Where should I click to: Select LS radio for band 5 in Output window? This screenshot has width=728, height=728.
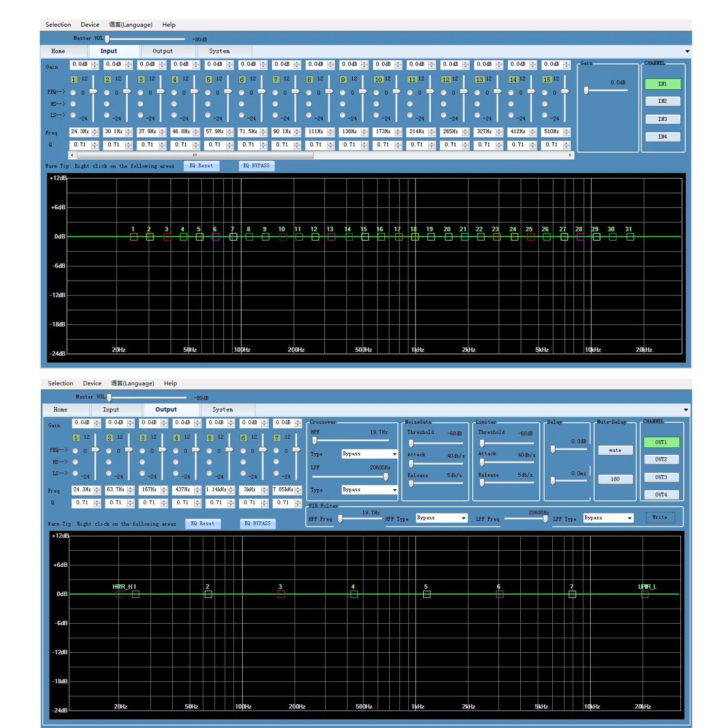[x=209, y=473]
